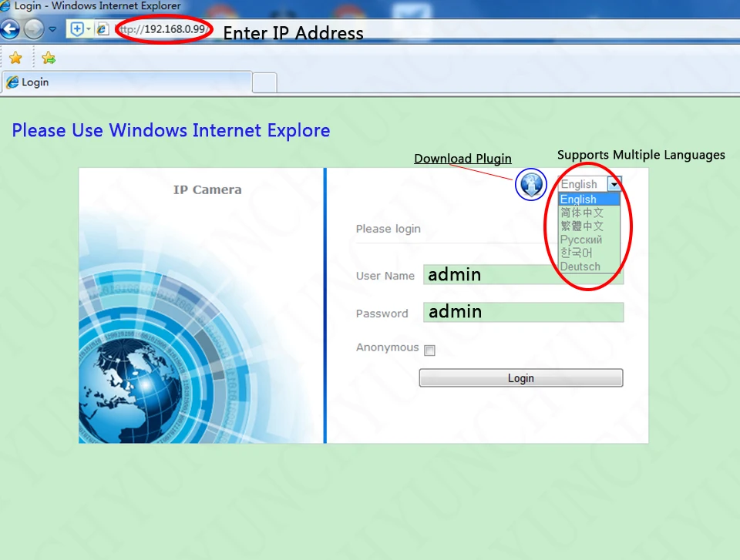Click the browser Forward arrow button
The width and height of the screenshot is (740, 560).
point(33,29)
